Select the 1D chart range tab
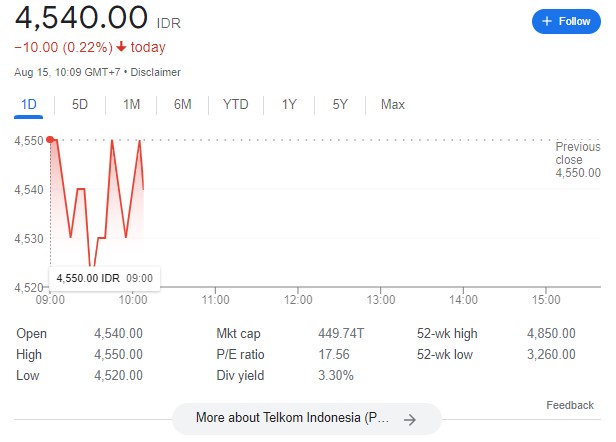Viewport: 616px width, 442px height. (x=29, y=105)
